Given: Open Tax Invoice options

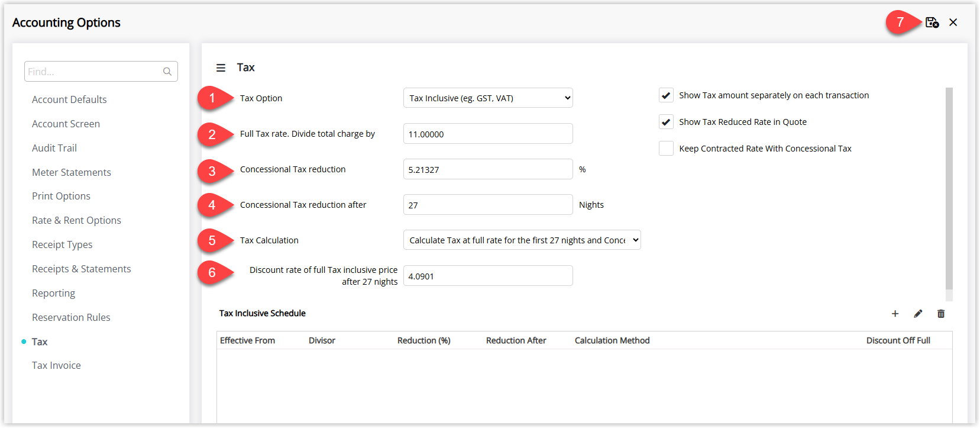Looking at the screenshot, I should (56, 365).
